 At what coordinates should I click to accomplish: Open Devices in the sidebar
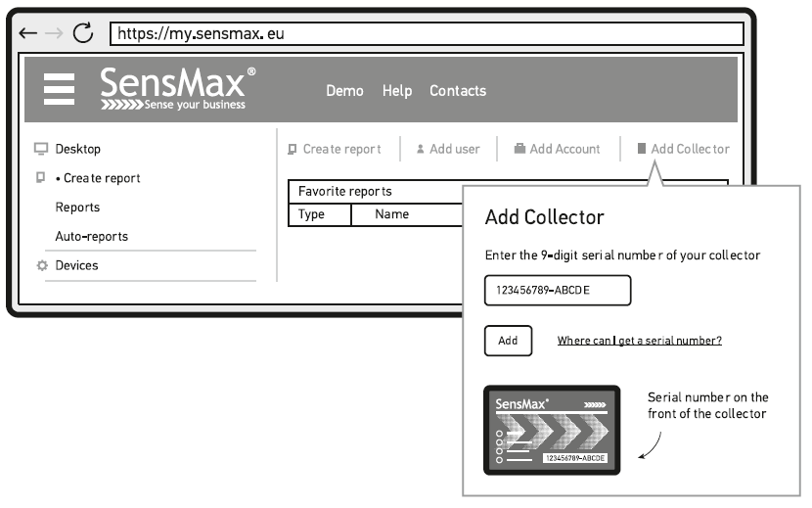pos(76,265)
